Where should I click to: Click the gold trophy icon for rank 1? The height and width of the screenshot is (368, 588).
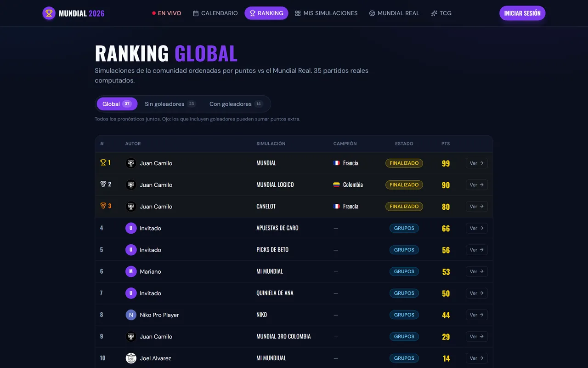(103, 162)
